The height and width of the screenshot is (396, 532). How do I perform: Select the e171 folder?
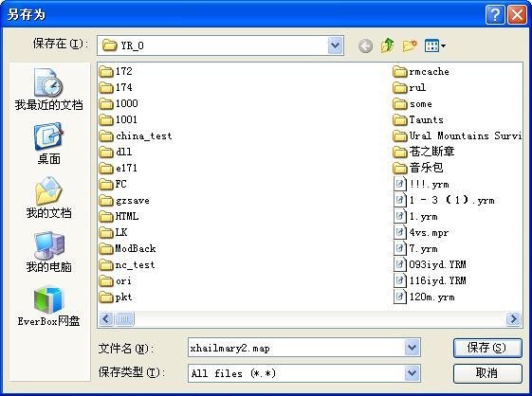119,169
